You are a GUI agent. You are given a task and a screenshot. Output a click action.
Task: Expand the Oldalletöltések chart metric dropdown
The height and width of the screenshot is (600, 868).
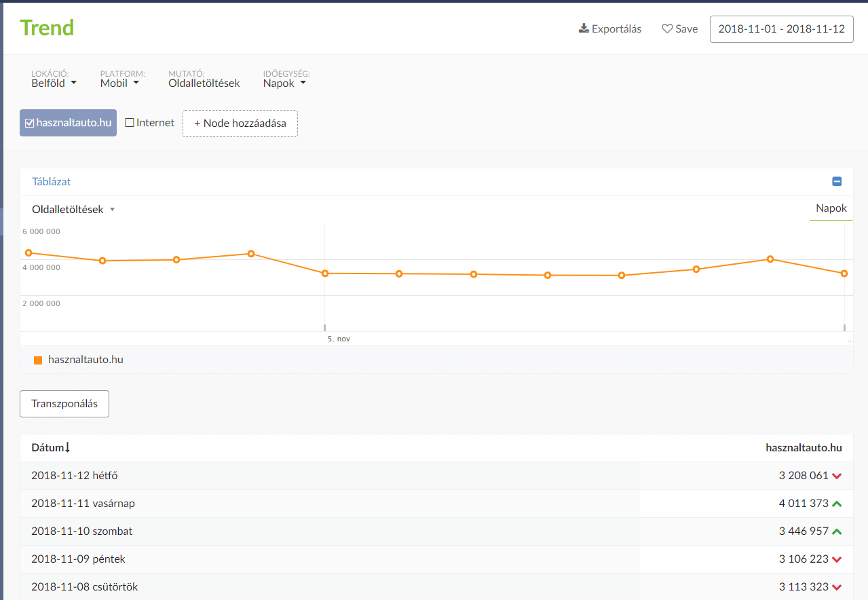pyautogui.click(x=73, y=209)
